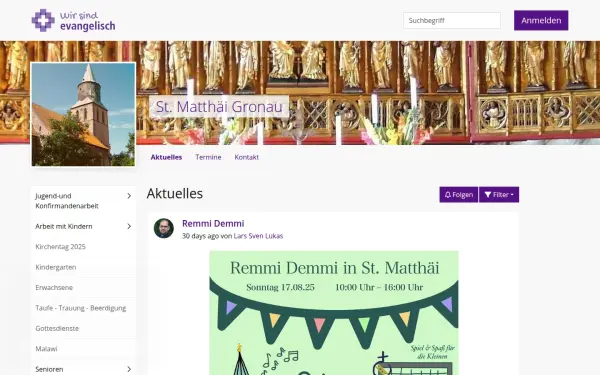Open Erwachsene sidebar link
The height and width of the screenshot is (375, 600).
coord(54,287)
